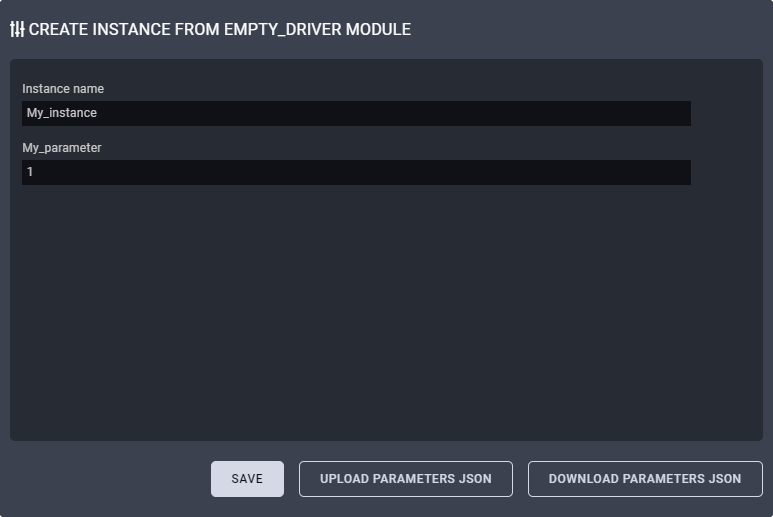Screen dimensions: 773x517
Task: Click the sliders icon in the dialog header
Action: [x=17, y=29]
